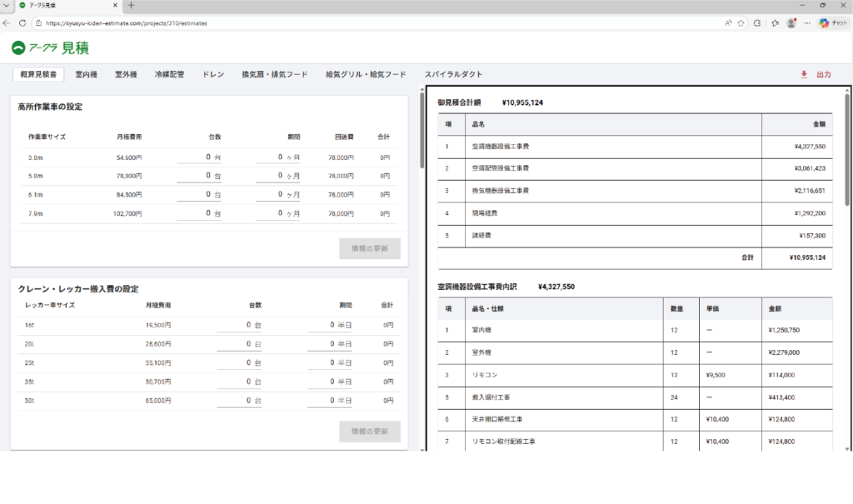The height and width of the screenshot is (504, 853).
Task: Add page to favorites with star icon
Action: pos(741,23)
